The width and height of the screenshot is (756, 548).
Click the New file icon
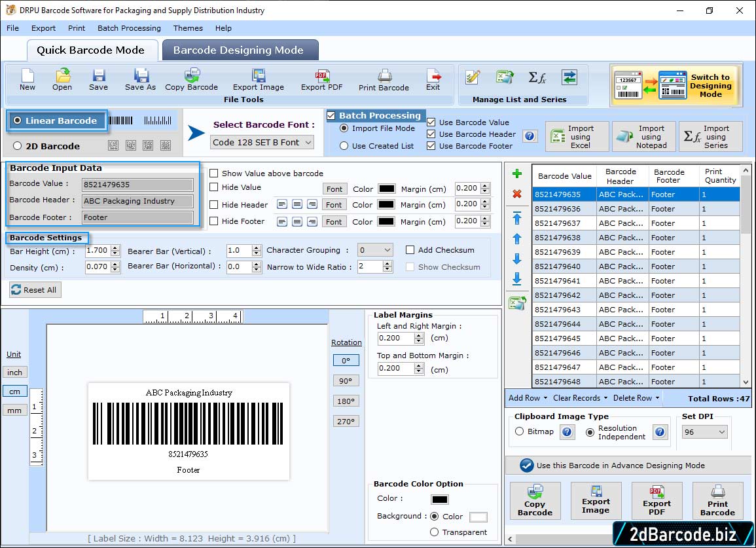tap(27, 79)
